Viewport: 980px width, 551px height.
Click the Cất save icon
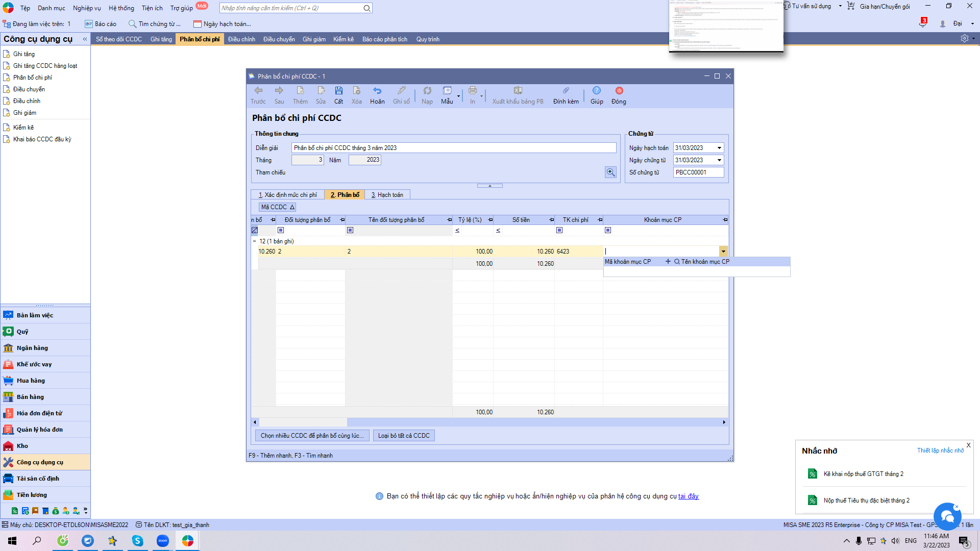click(338, 91)
